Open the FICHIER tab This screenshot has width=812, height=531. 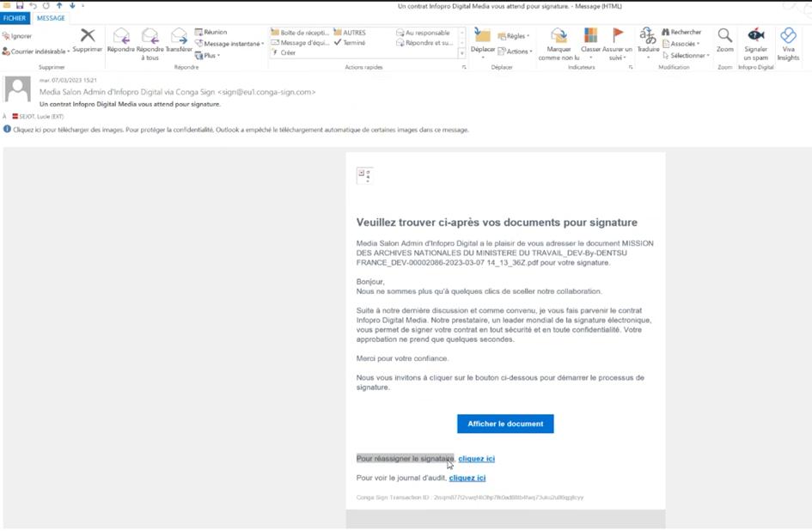click(14, 17)
